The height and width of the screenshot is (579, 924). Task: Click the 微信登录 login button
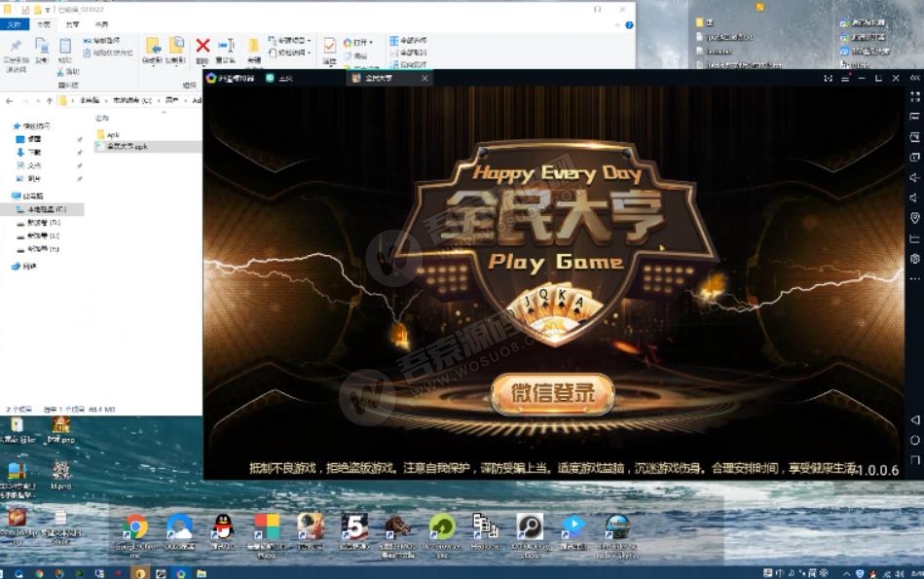pos(552,394)
